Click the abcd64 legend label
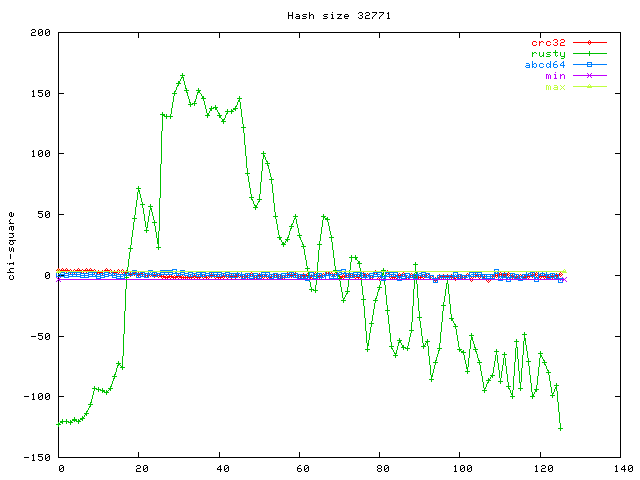 [545, 65]
